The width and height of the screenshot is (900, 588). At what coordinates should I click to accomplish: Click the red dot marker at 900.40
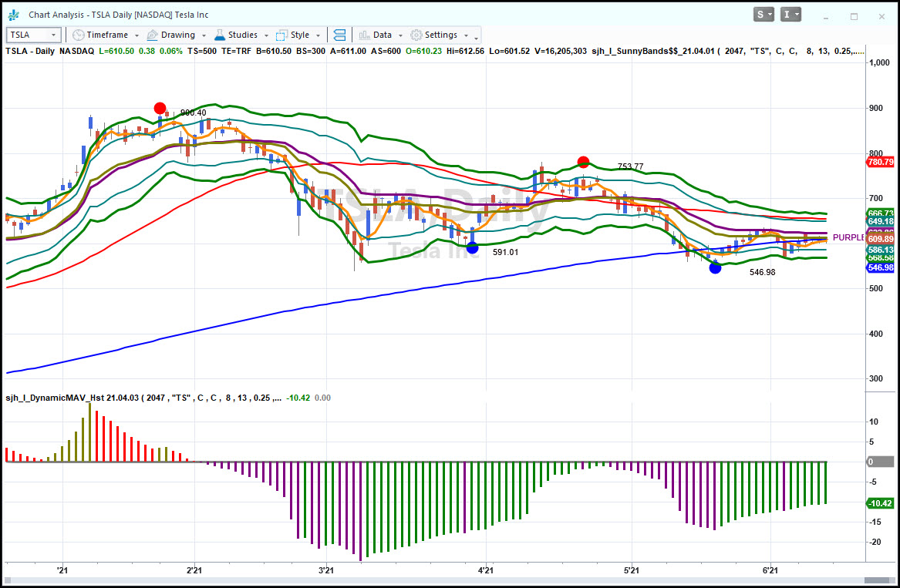click(x=160, y=109)
